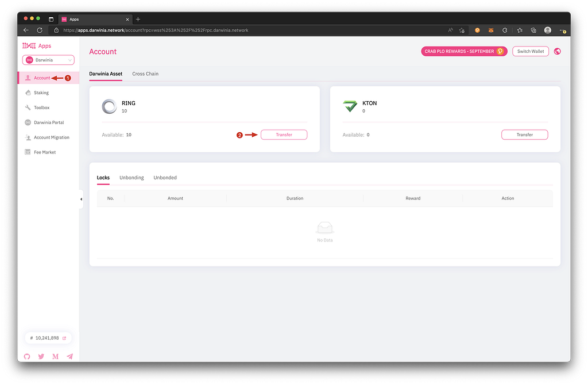This screenshot has width=588, height=385.
Task: Switch to Cross Chain tab
Action: point(145,74)
